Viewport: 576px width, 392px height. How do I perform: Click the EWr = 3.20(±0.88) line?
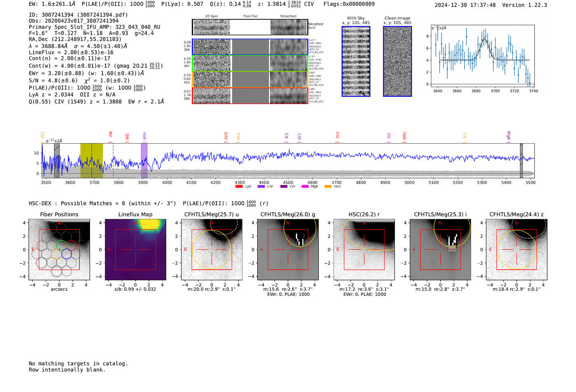point(86,73)
